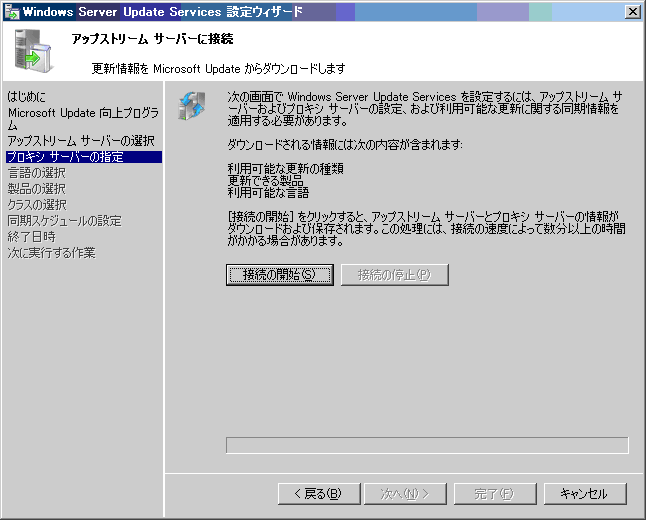Close the WSUS setup wizard window
This screenshot has height=520, width=646.
tap(632, 12)
